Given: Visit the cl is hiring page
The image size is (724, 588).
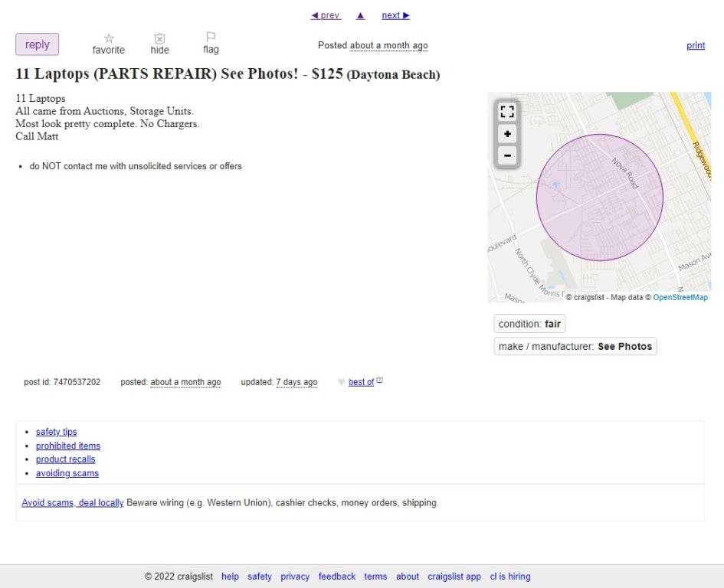Looking at the screenshot, I should [x=509, y=577].
